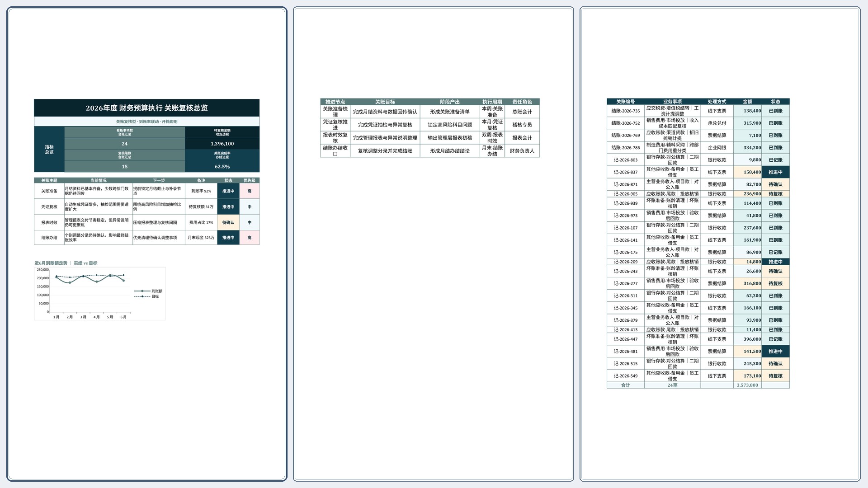Click the 待确认 status in 报表时效 row
Screen dimensions: 868x488
228,223
